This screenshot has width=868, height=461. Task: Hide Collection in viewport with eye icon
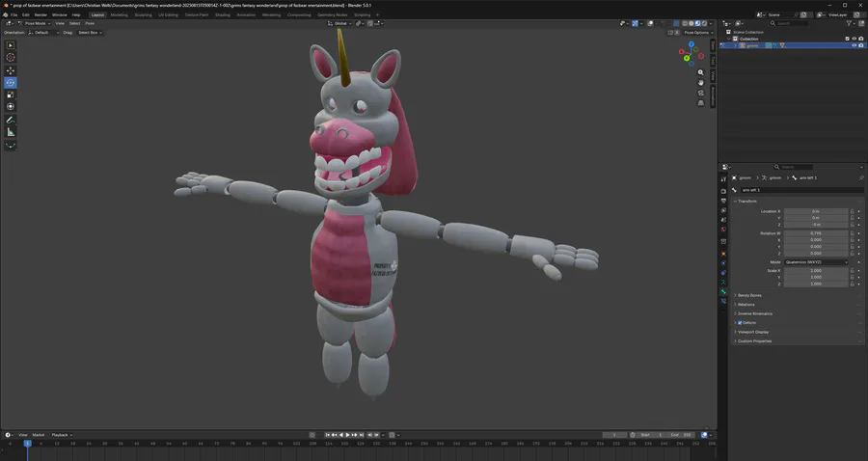pyautogui.click(x=854, y=39)
